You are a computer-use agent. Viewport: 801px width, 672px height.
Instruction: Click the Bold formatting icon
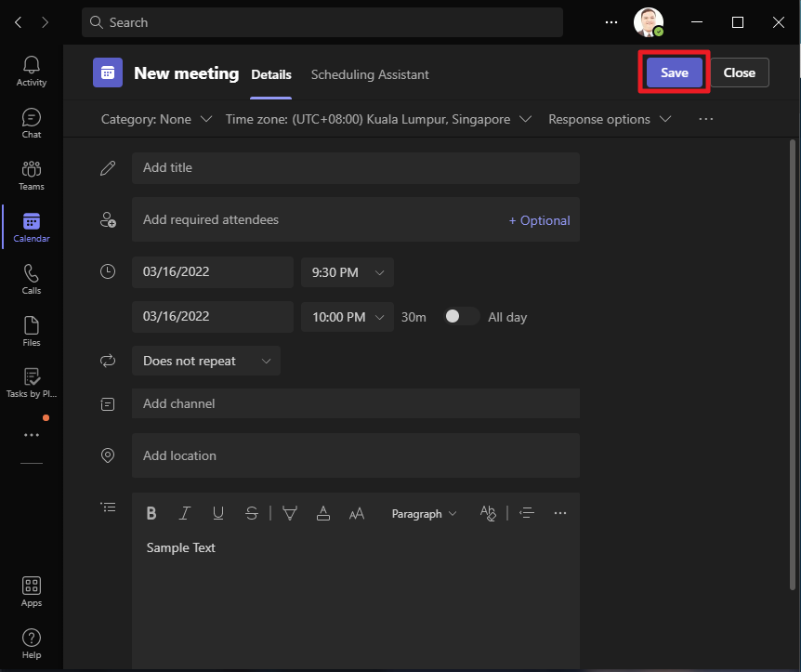point(151,513)
